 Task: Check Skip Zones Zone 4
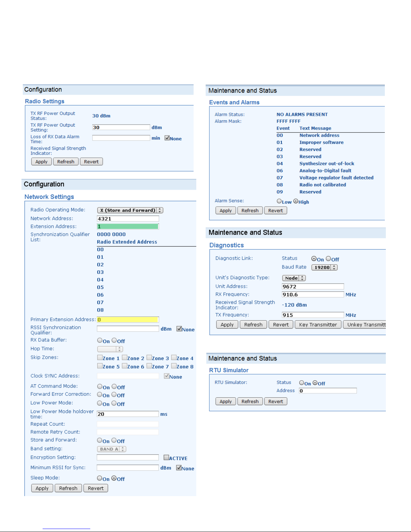coord(174,358)
